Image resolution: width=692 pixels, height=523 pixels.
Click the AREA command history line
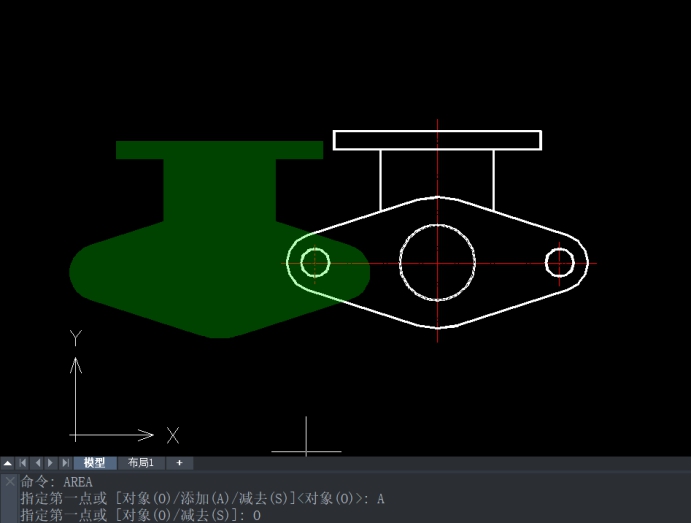[57, 482]
